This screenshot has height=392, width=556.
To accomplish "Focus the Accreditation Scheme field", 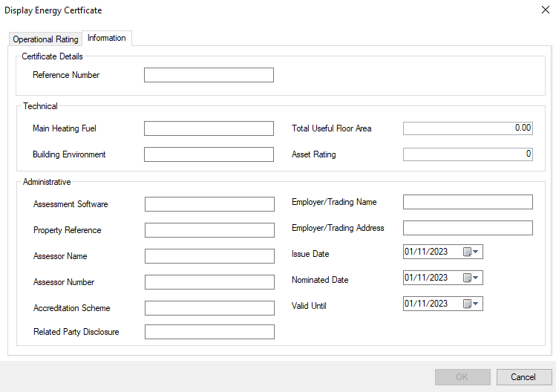I will (209, 308).
